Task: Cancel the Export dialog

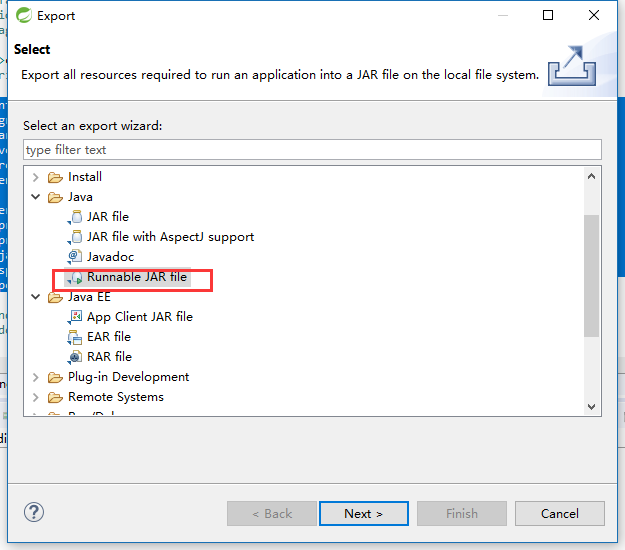Action: (x=560, y=514)
